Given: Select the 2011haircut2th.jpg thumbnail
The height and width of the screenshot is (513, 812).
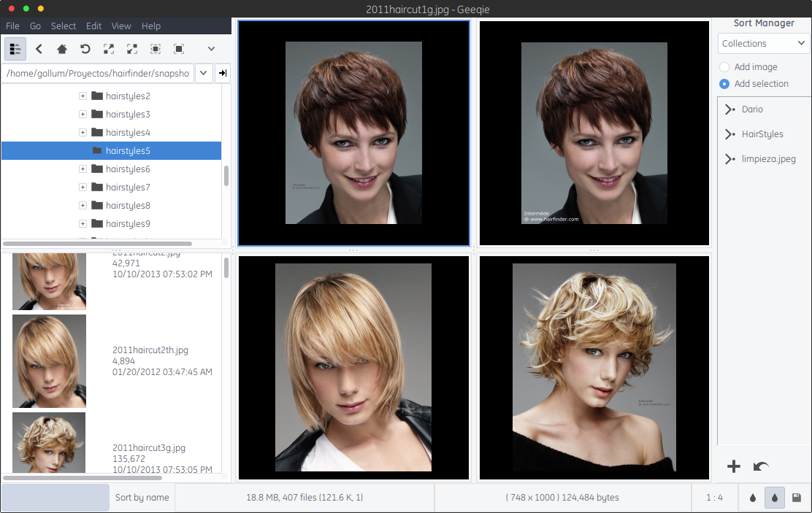Looking at the screenshot, I should tap(49, 361).
